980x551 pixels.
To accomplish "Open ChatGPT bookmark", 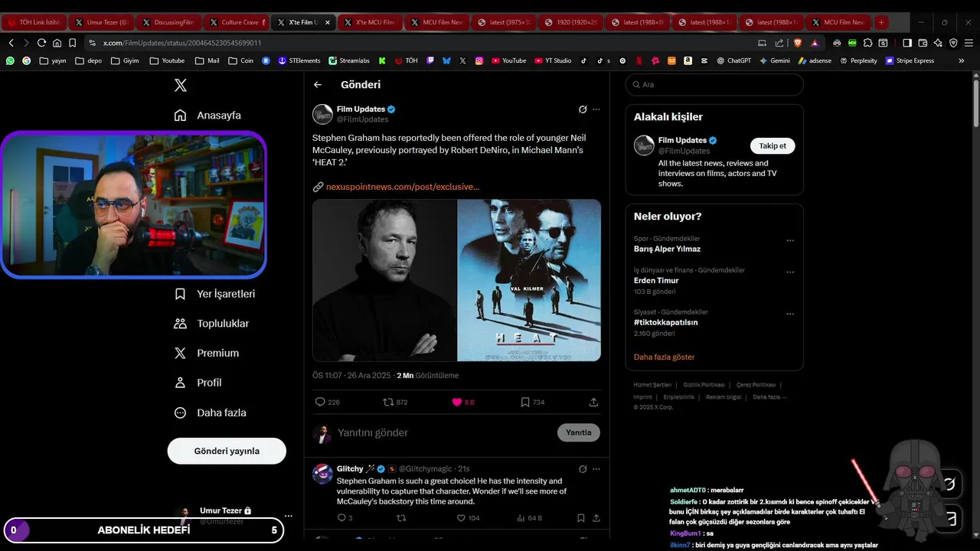I will point(733,60).
